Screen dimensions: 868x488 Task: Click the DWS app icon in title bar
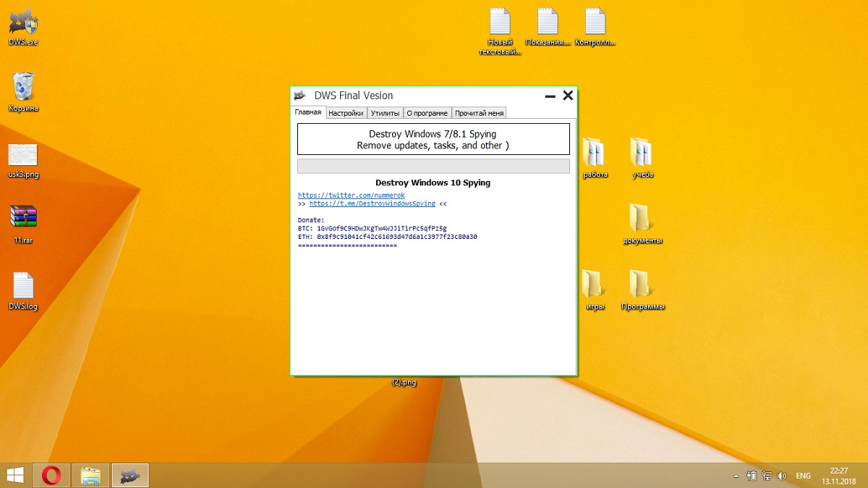(x=299, y=96)
